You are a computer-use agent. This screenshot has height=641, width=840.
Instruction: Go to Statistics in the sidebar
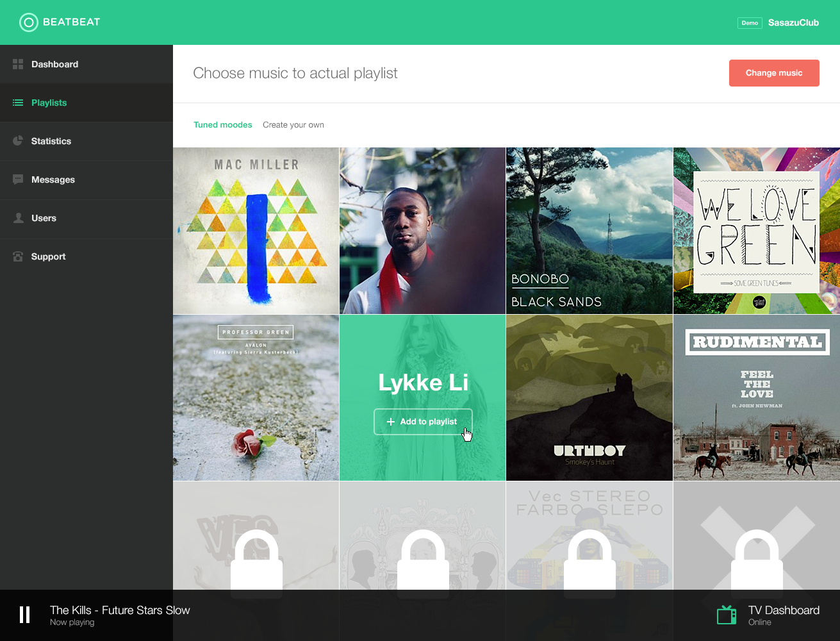coord(86,141)
